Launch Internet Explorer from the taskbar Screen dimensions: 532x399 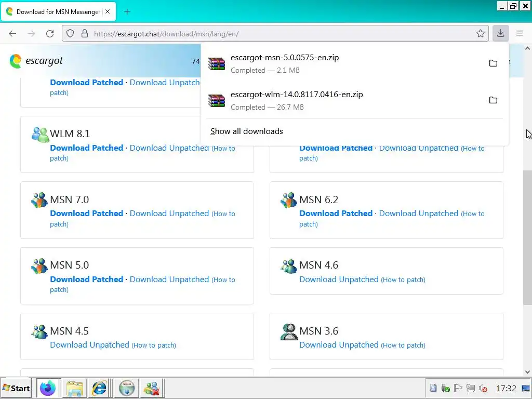click(x=99, y=389)
